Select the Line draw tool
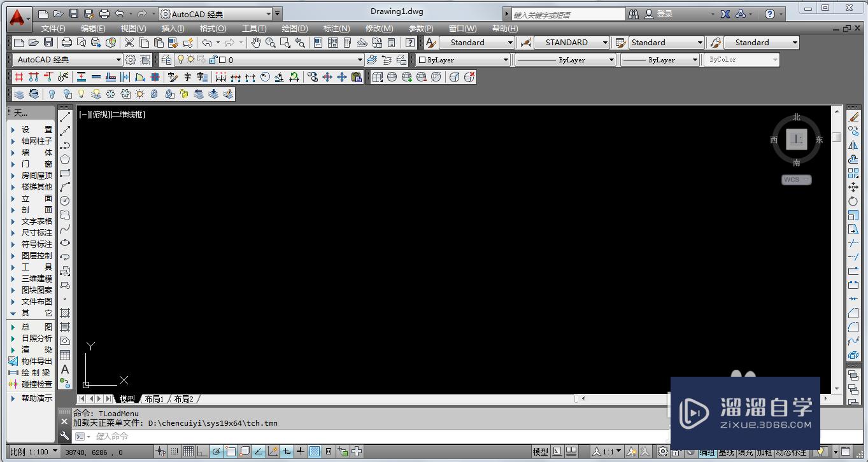Viewport: 868px width, 462px height. (x=65, y=117)
